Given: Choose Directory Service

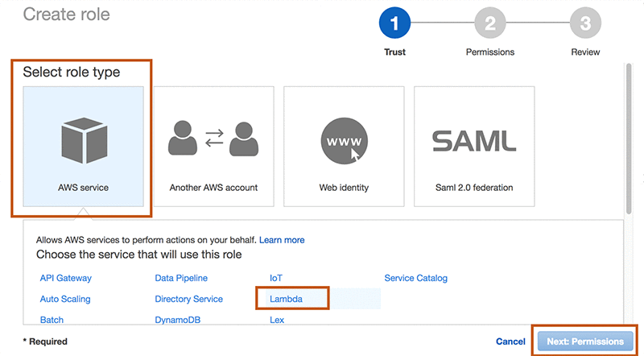Looking at the screenshot, I should tap(188, 299).
